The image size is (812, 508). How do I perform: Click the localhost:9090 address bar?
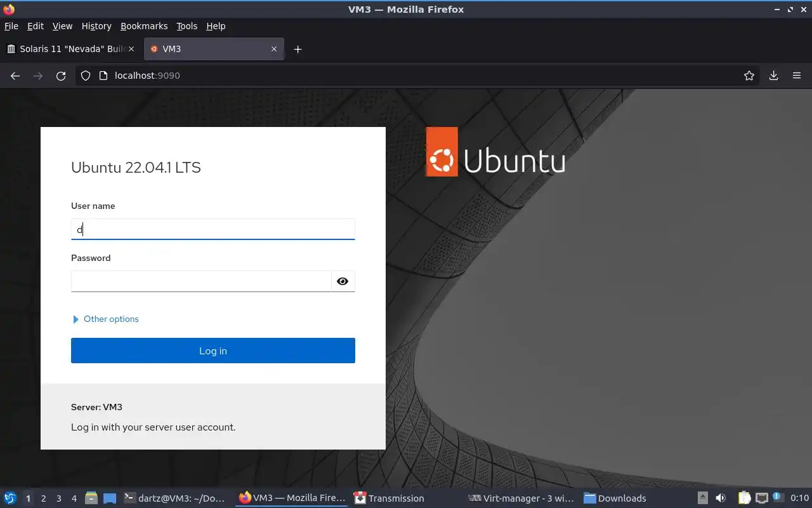[419, 76]
